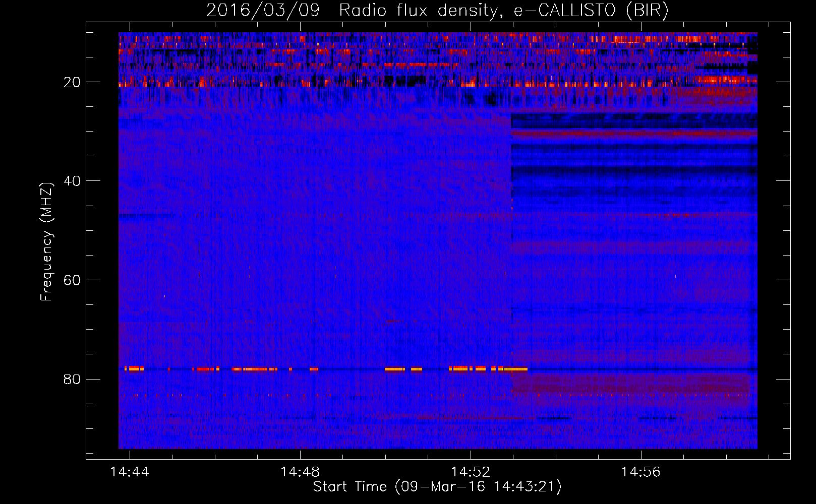This screenshot has height=504, width=816.
Task: Click the 60 MHz frequency tick label
Action: (72, 280)
